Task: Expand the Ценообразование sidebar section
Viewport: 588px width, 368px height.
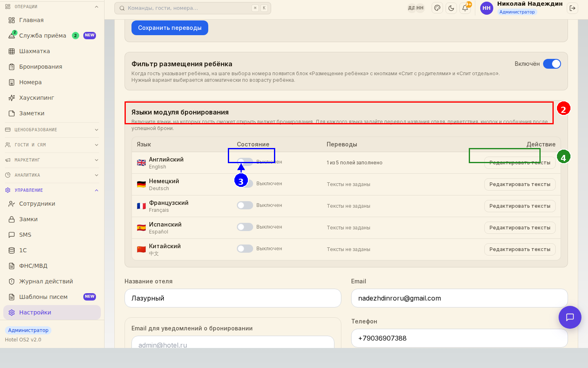Action: (x=52, y=130)
